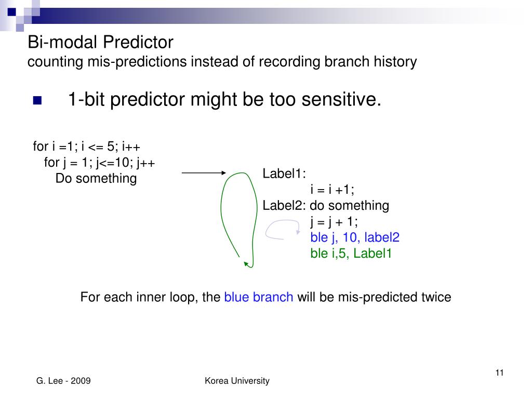532x399 pixels.
Task: Click the '1-bit predictor might be too sensitive' bullet
Action: 224,99
